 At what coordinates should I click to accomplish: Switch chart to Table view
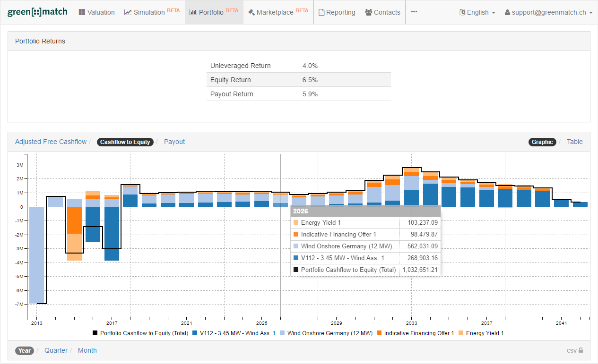[574, 142]
